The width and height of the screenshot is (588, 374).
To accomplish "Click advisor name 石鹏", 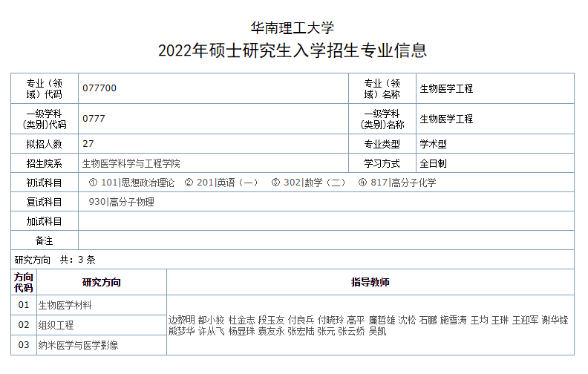I will tap(428, 320).
